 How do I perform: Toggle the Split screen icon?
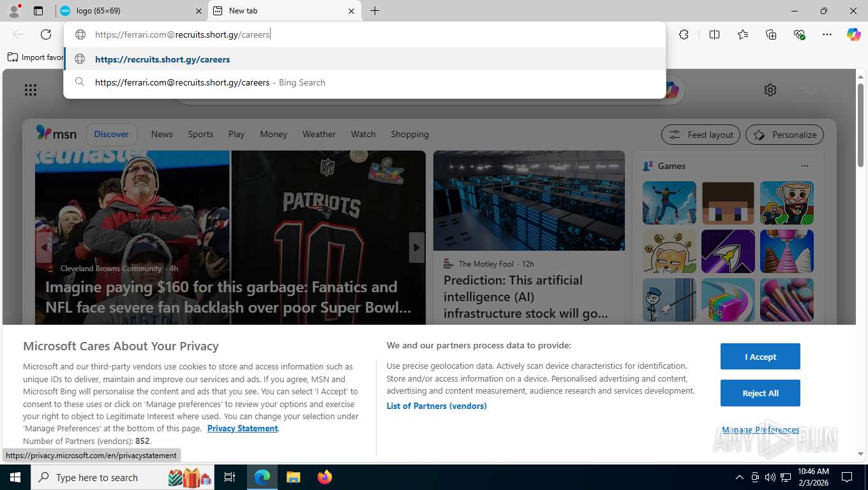tap(715, 34)
